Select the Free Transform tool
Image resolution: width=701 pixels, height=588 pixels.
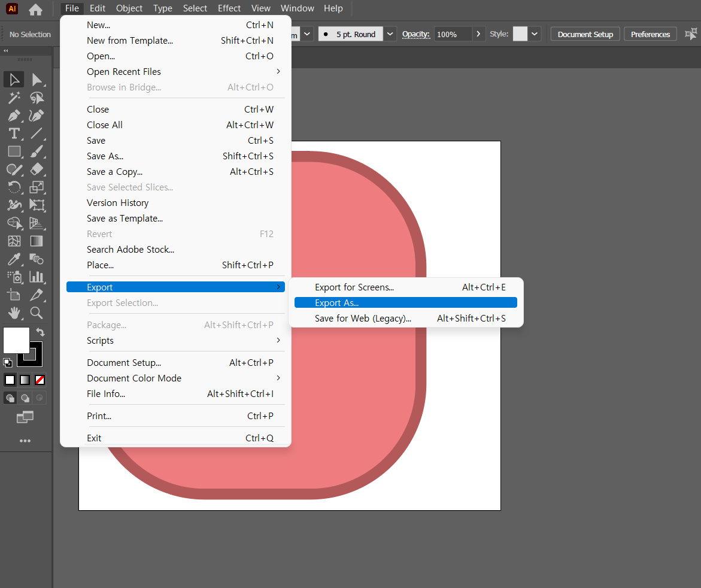[x=37, y=205]
